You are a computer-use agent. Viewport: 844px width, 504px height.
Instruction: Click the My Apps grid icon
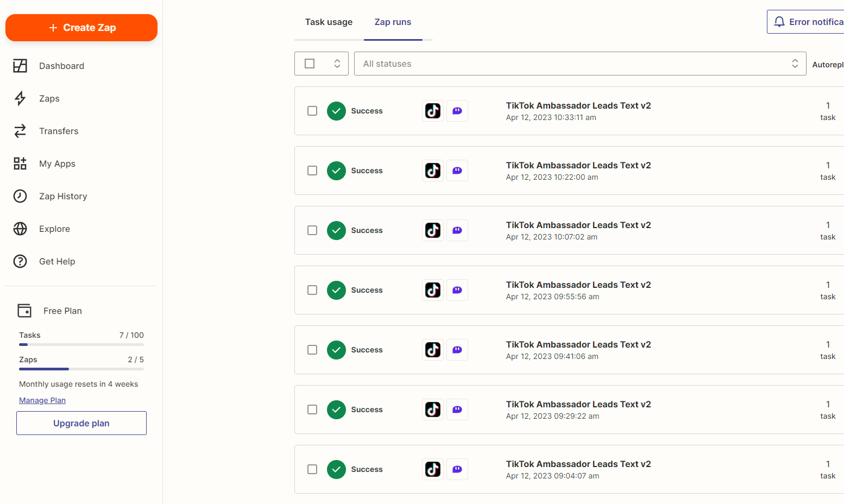click(x=20, y=163)
